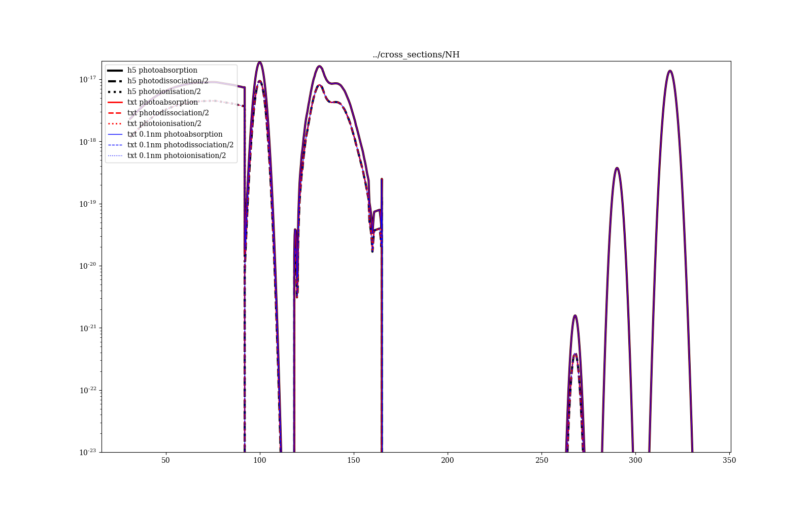Click the red solid line sample in legend

115,102
